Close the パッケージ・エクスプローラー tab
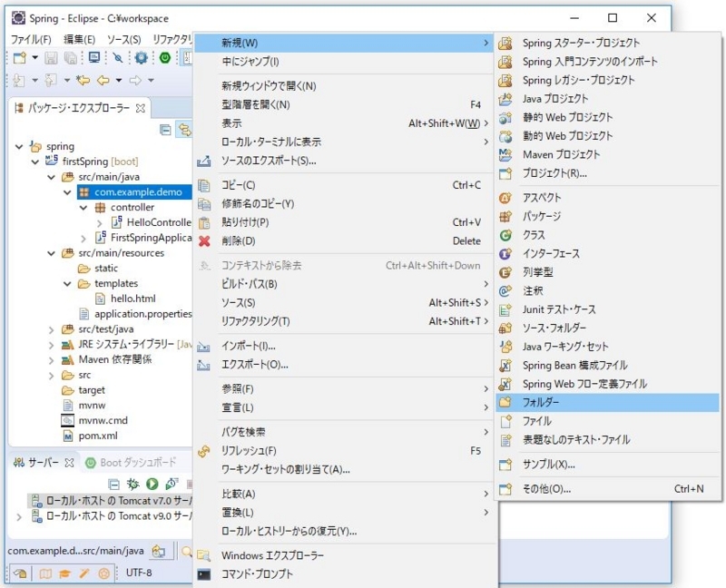Image resolution: width=726 pixels, height=588 pixels. coord(141,108)
